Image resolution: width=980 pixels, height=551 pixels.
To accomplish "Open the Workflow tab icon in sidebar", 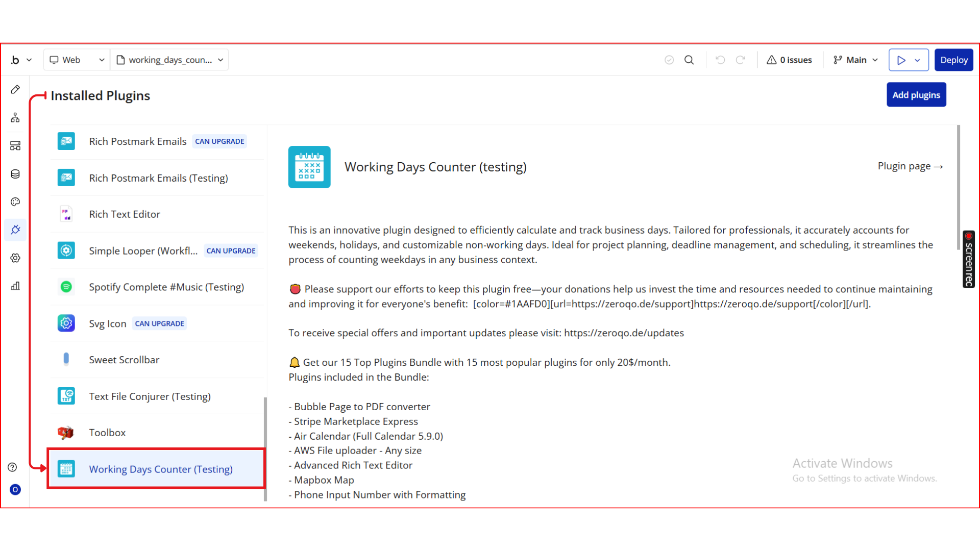I will click(15, 118).
